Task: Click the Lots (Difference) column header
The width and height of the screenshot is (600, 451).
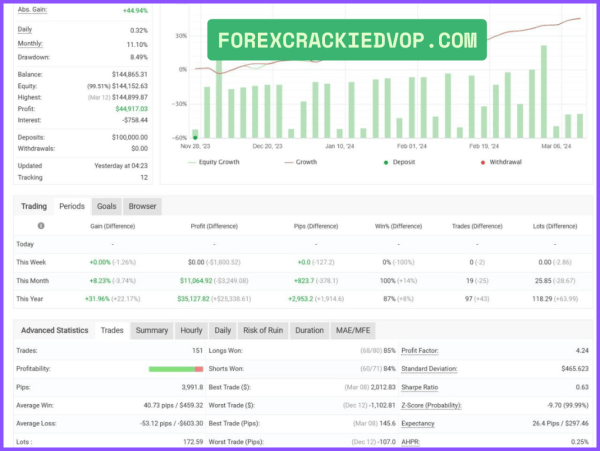Action: (555, 226)
